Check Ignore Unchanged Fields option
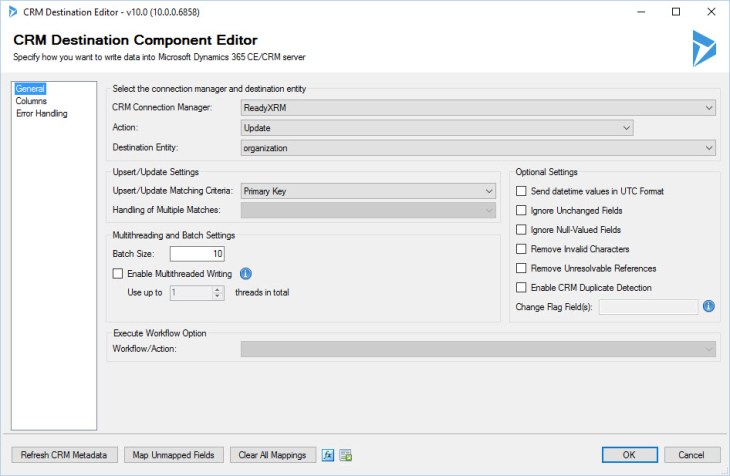Screen dimensions: 730x476 coord(521,210)
